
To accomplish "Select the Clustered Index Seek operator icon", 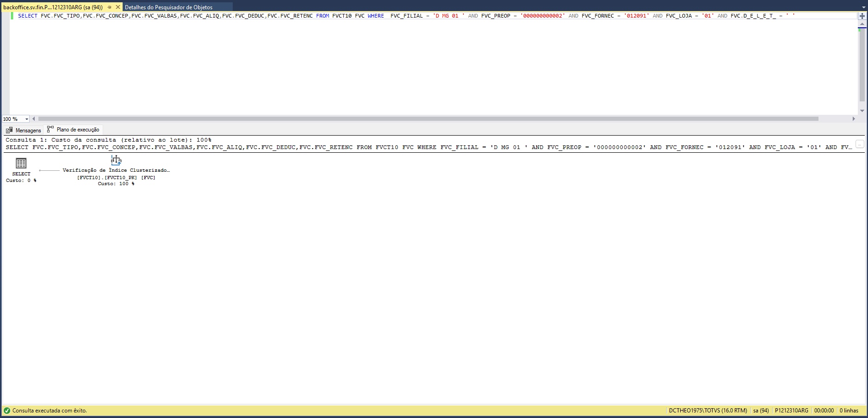I will tap(116, 160).
